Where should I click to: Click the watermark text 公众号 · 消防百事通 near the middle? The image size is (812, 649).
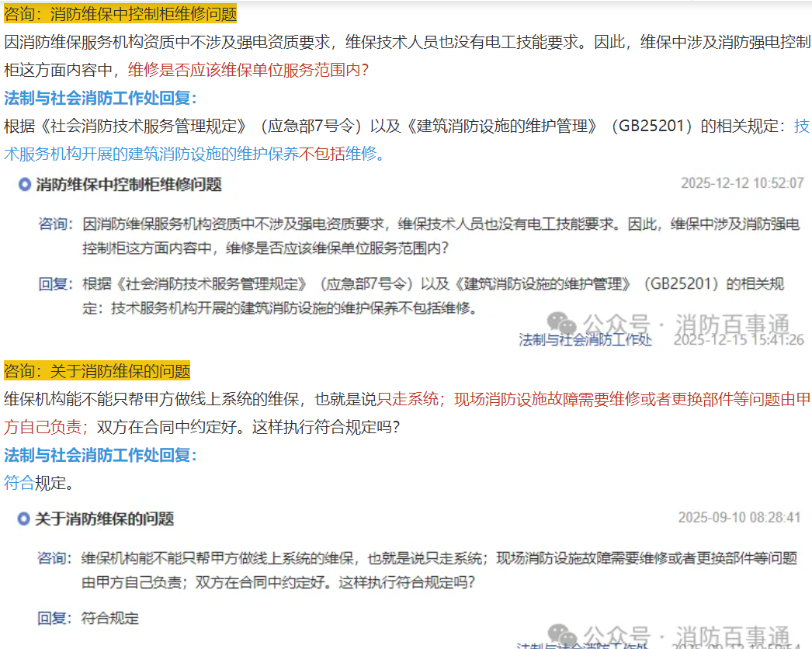(686, 324)
